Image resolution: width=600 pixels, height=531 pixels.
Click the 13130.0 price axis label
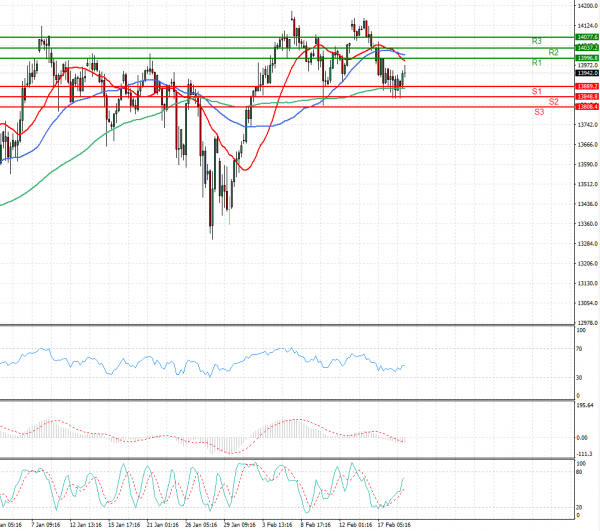click(x=588, y=283)
